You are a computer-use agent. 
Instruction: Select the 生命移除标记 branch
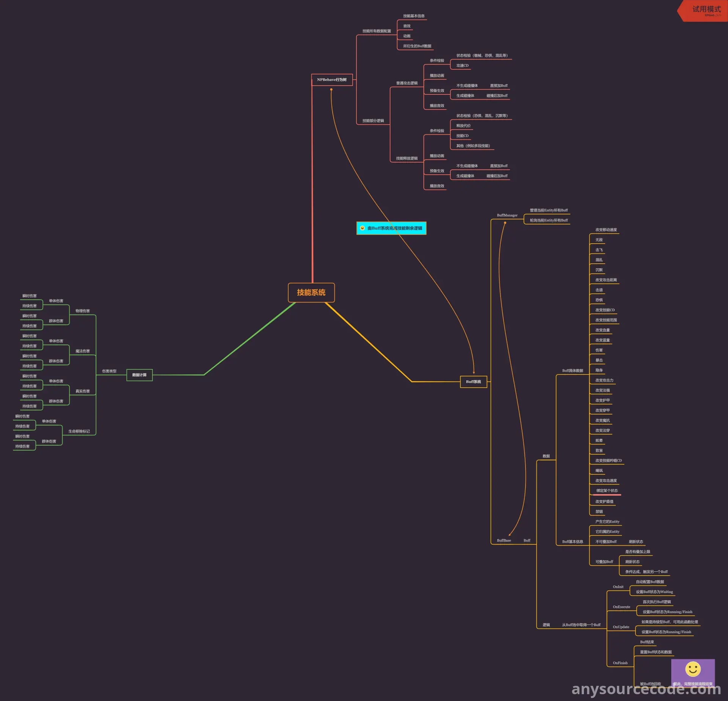(79, 431)
